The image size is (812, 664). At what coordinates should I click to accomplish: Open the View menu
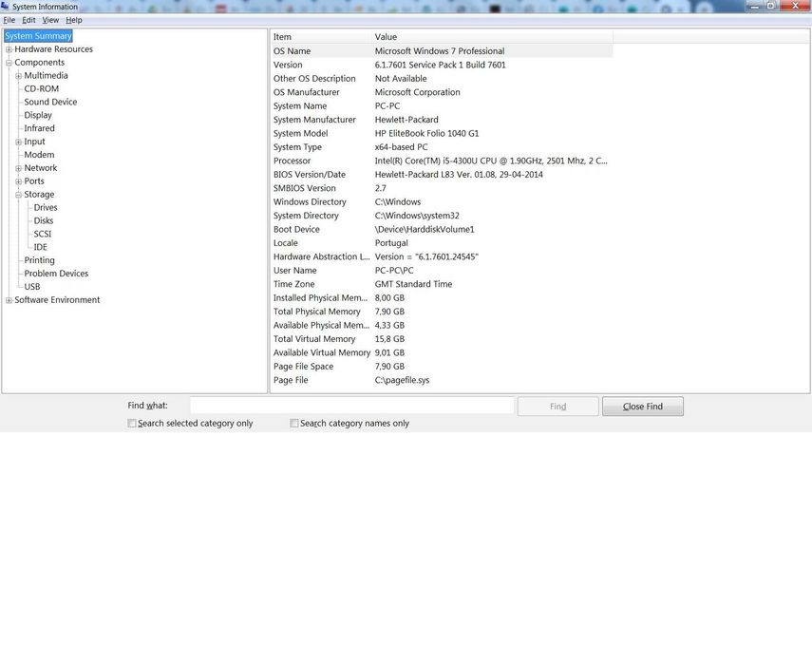click(50, 20)
